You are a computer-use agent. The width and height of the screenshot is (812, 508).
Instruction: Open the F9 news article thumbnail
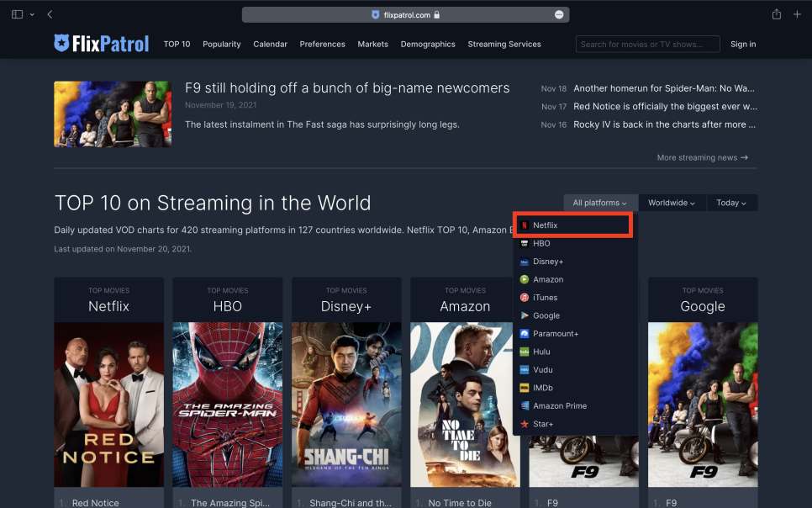(113, 114)
